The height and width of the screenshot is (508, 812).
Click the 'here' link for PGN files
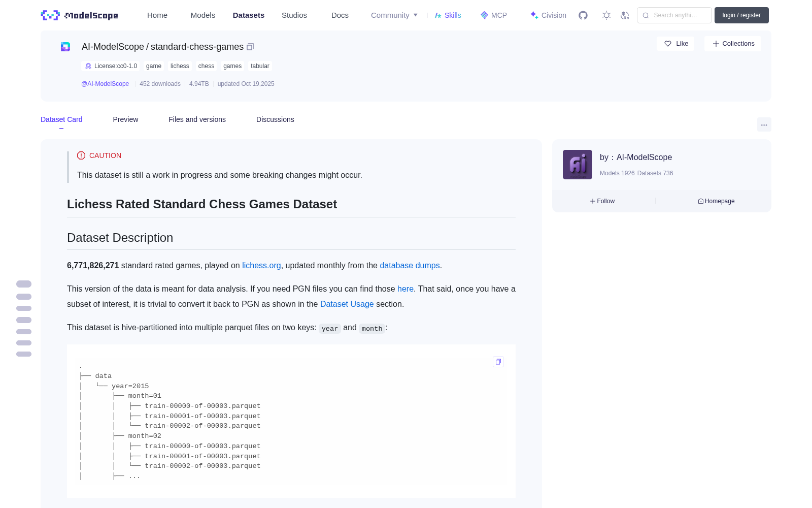tap(405, 289)
